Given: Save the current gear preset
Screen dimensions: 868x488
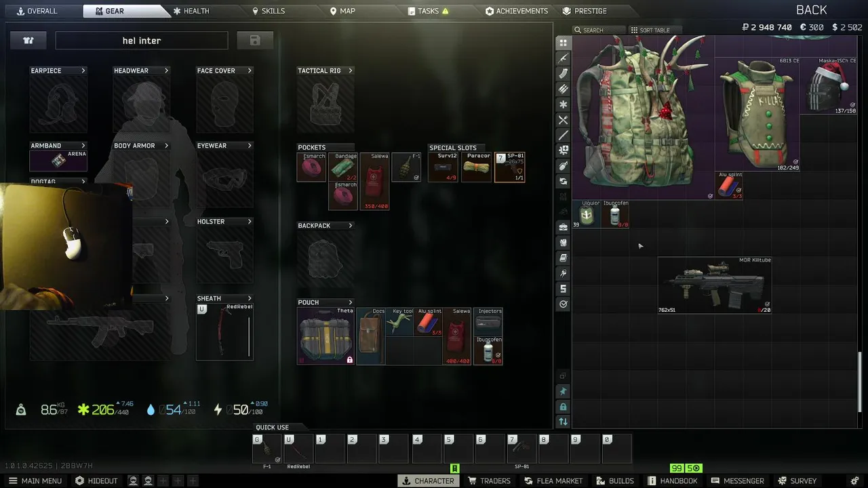Looking at the screenshot, I should click(255, 41).
